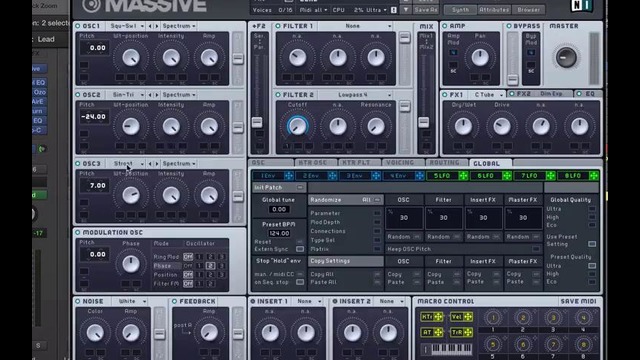Enable the Noise section power button
The image size is (640, 360).
pos(78,301)
